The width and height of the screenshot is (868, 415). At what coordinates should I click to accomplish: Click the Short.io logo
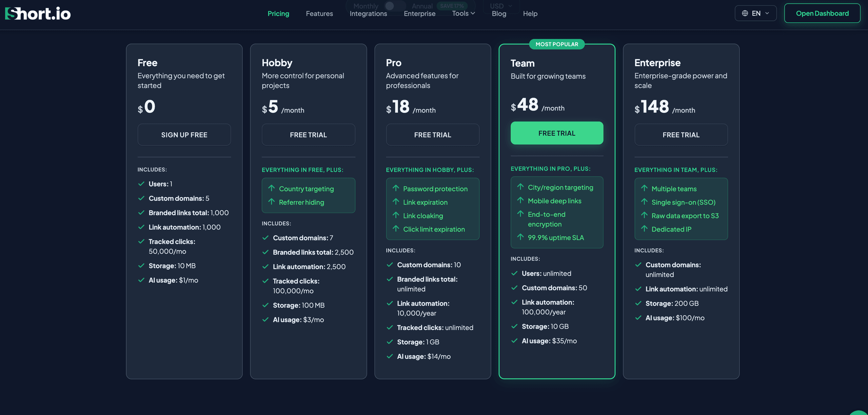point(38,14)
